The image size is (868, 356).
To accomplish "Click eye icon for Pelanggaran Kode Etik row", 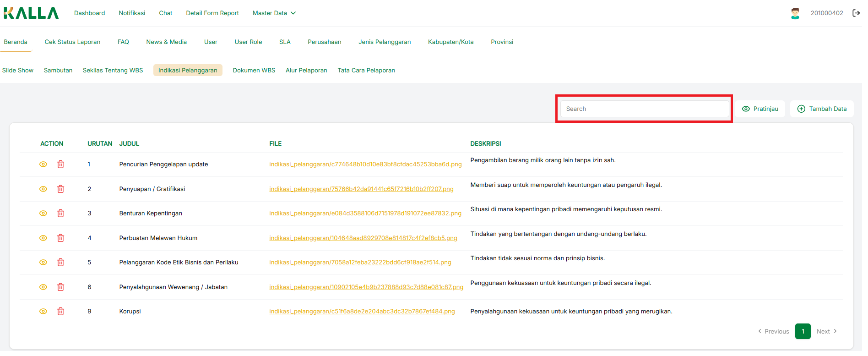I will [43, 263].
